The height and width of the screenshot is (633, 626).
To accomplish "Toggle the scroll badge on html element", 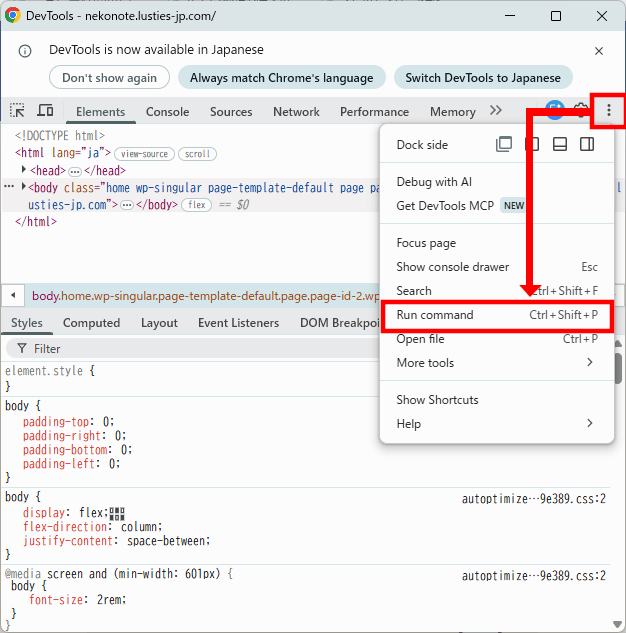I will pos(197,154).
